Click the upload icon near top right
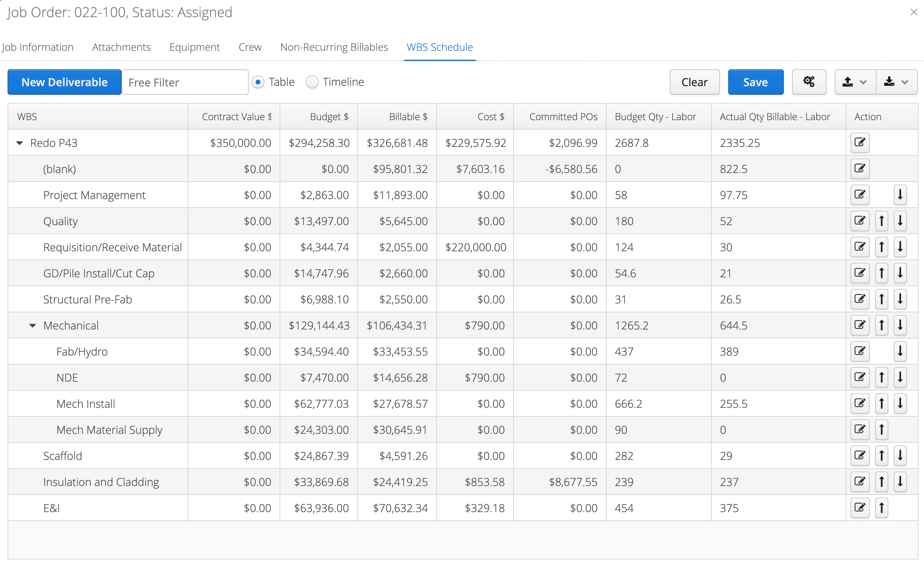Screen dimensions: 924x567 tap(848, 82)
